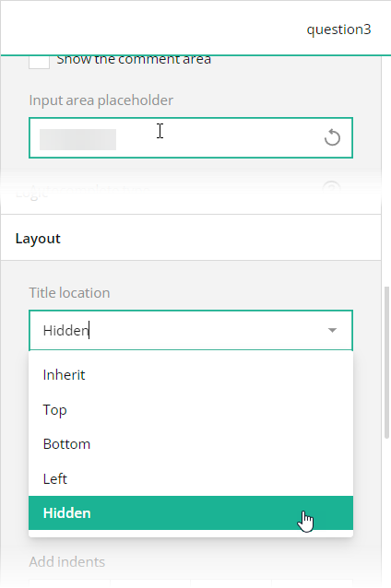The image size is (391, 588).
Task: Click the 'Input area placeholder' label
Action: pyautogui.click(x=101, y=100)
